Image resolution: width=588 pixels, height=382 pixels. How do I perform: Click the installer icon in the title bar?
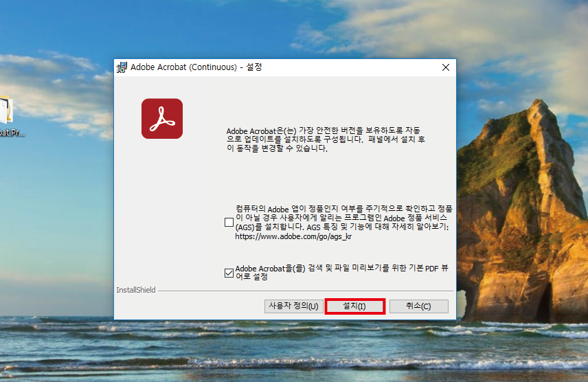[122, 67]
